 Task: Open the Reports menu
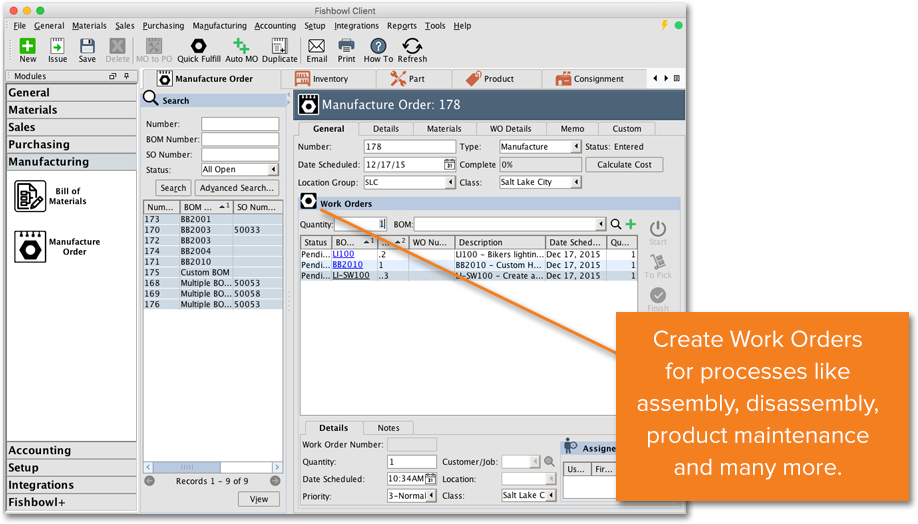402,26
